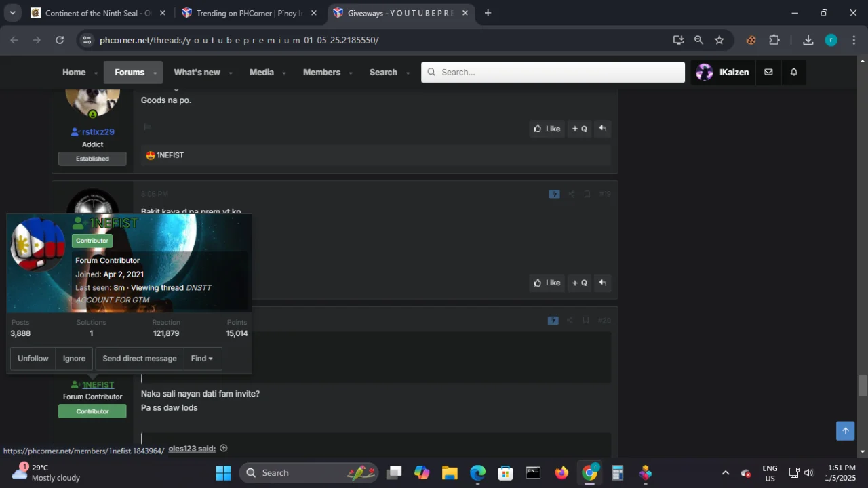This screenshot has height=488, width=868.
Task: Expand the Find dropdown in the member card
Action: [x=202, y=359]
